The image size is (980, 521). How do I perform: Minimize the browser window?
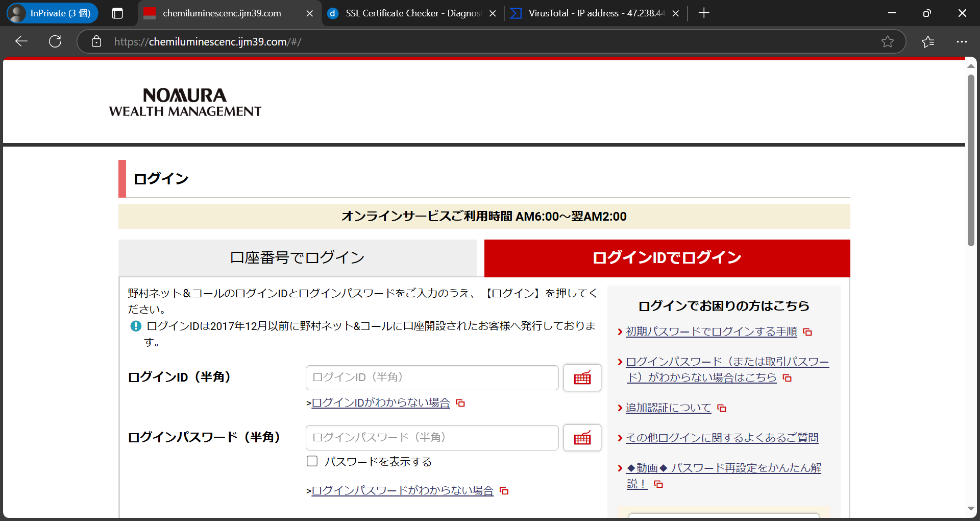tap(892, 13)
